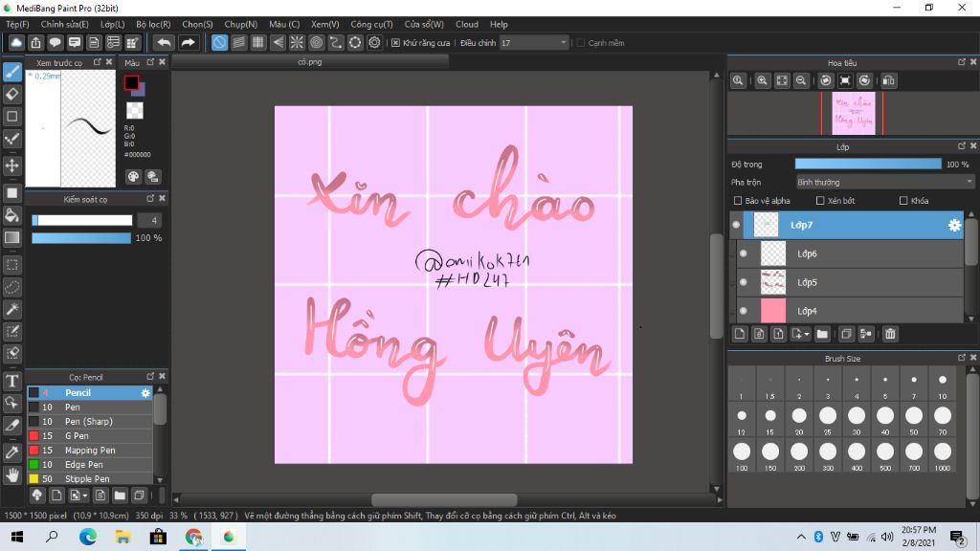Enable the circle snap guide icon

pyautogui.click(x=316, y=42)
